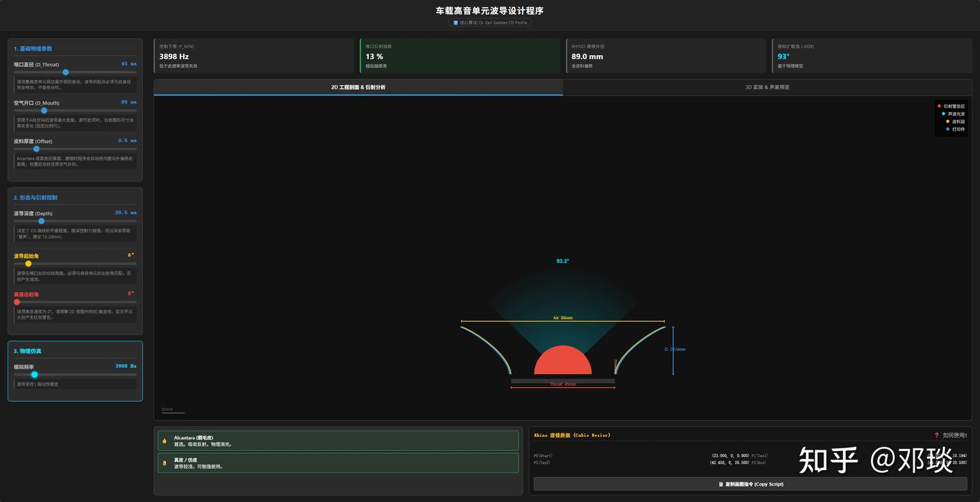This screenshot has height=502, width=980.
Task: Click the blue 打印件 legend dot
Action: 947,129
